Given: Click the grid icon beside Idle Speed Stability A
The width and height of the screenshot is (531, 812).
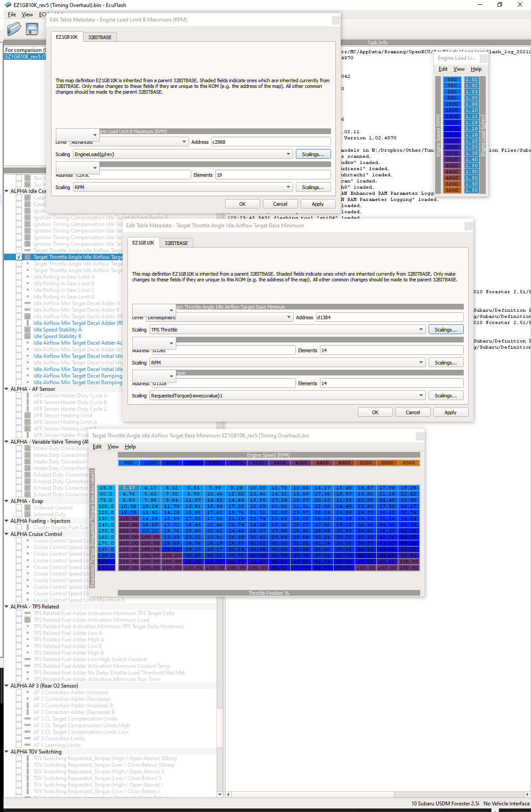Looking at the screenshot, I should coord(28,330).
